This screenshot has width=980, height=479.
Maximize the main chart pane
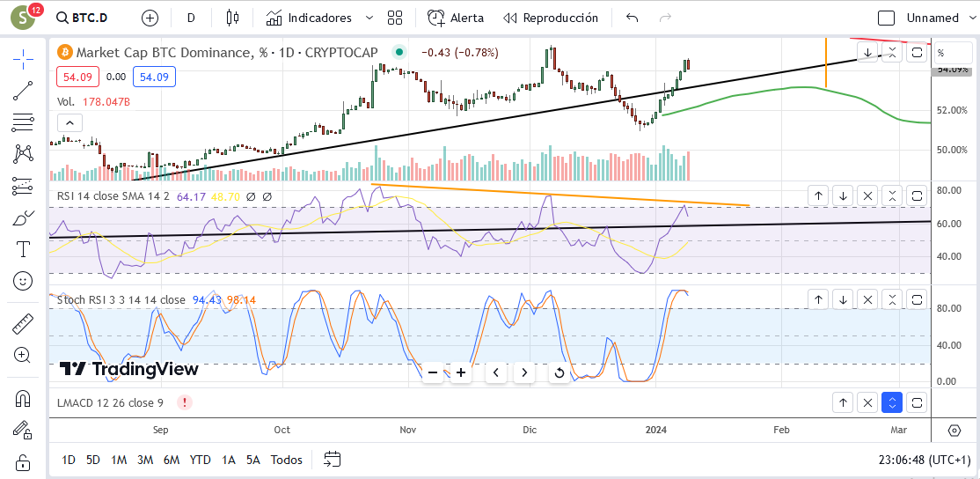click(917, 53)
